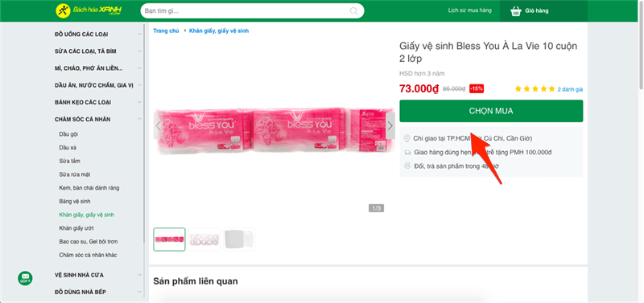Open Dầu gội subcategory

(x=68, y=134)
